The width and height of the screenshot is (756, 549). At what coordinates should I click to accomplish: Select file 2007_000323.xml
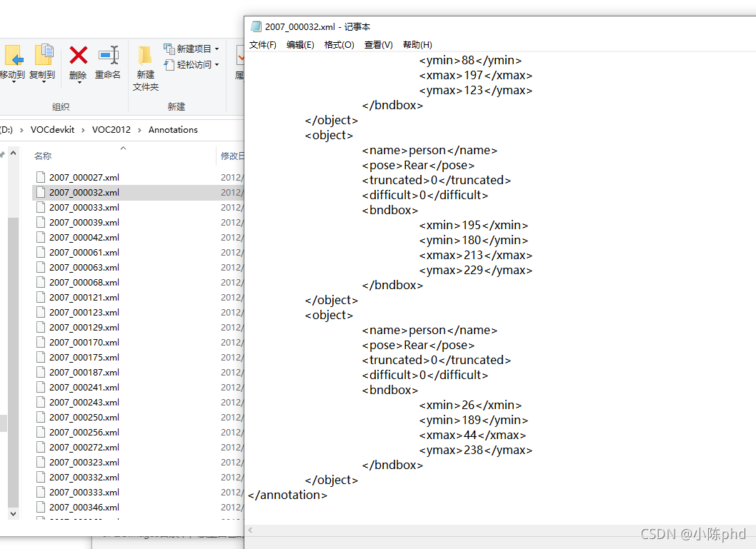[84, 463]
